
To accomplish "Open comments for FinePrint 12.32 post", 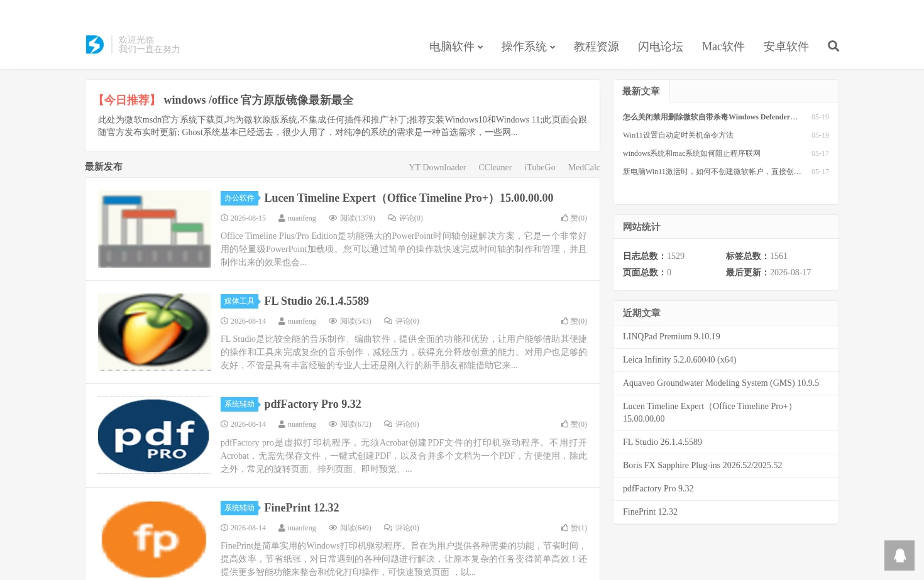I will click(x=402, y=528).
